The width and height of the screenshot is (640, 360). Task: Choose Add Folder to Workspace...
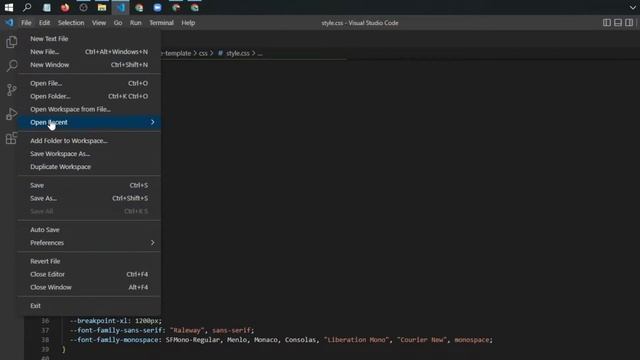coord(89,141)
